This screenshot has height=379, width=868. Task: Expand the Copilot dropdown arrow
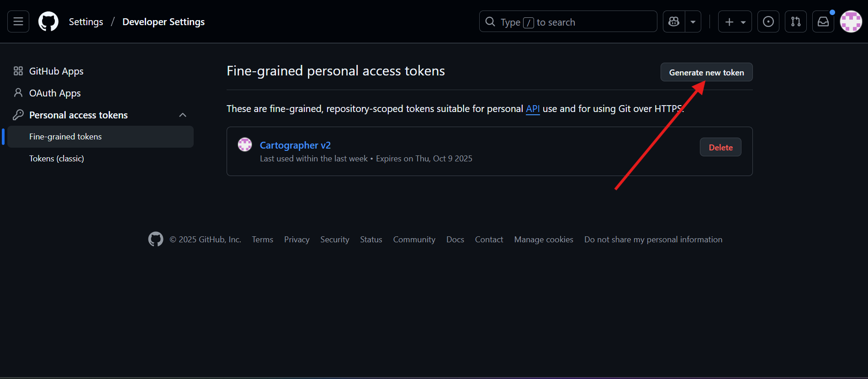coord(693,21)
